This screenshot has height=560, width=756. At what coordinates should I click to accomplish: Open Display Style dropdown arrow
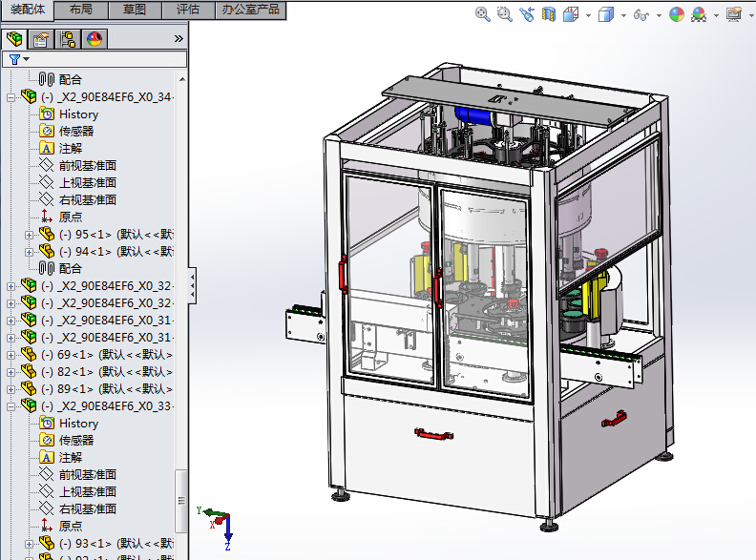(623, 15)
